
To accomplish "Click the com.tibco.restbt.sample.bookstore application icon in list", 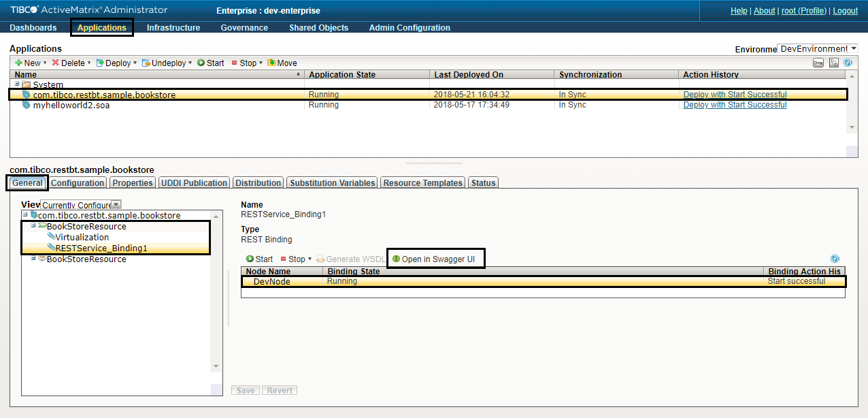I will 27,95.
